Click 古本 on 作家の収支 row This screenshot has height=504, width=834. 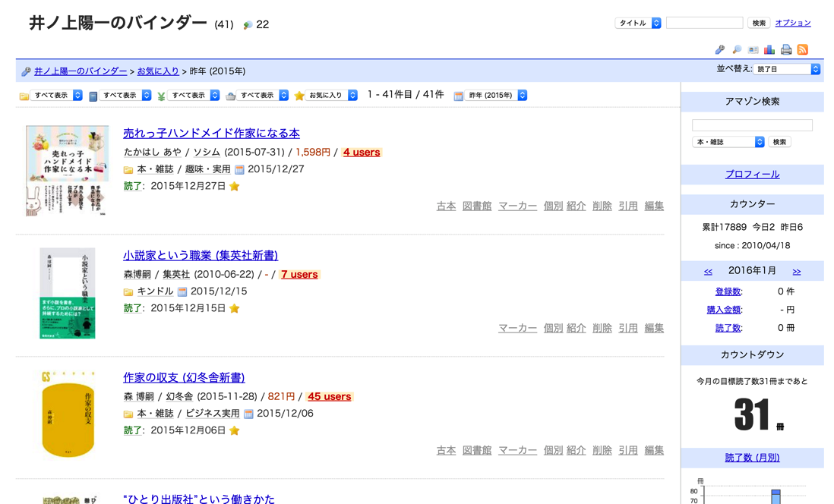pos(447,451)
